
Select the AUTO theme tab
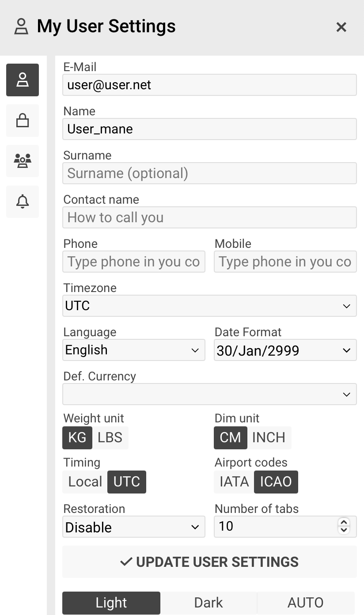pos(306,603)
